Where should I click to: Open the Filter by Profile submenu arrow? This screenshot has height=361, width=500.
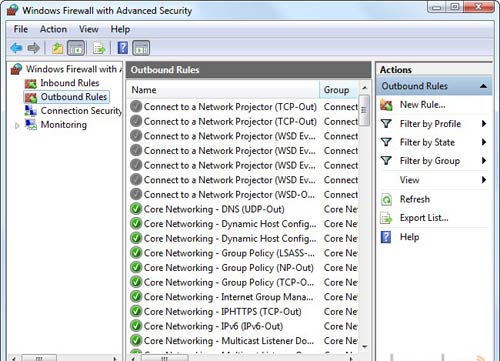(484, 124)
